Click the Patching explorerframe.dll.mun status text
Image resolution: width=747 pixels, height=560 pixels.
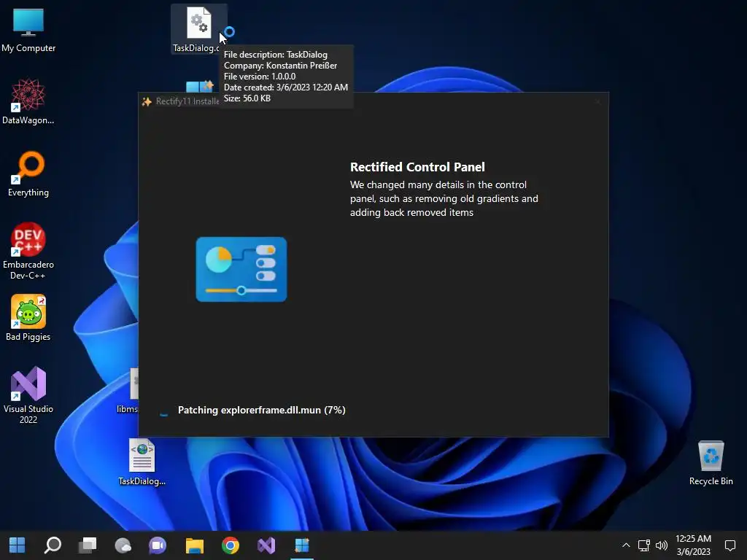(x=262, y=410)
